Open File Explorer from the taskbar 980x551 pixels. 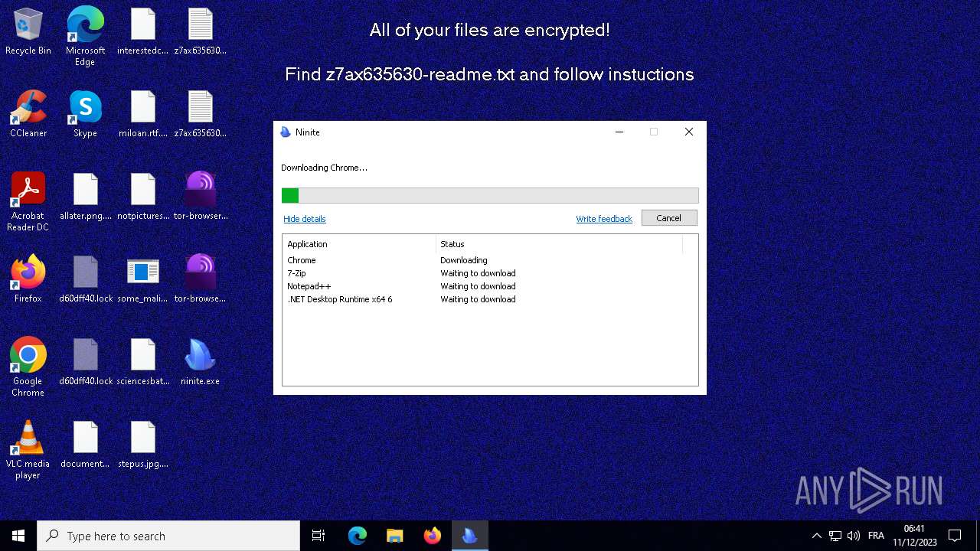click(394, 536)
